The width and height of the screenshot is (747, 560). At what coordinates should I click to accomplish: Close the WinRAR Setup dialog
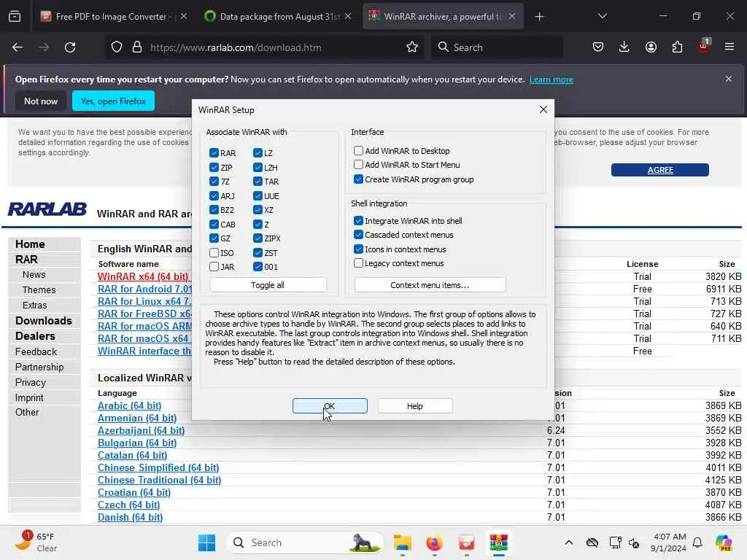coord(543,109)
